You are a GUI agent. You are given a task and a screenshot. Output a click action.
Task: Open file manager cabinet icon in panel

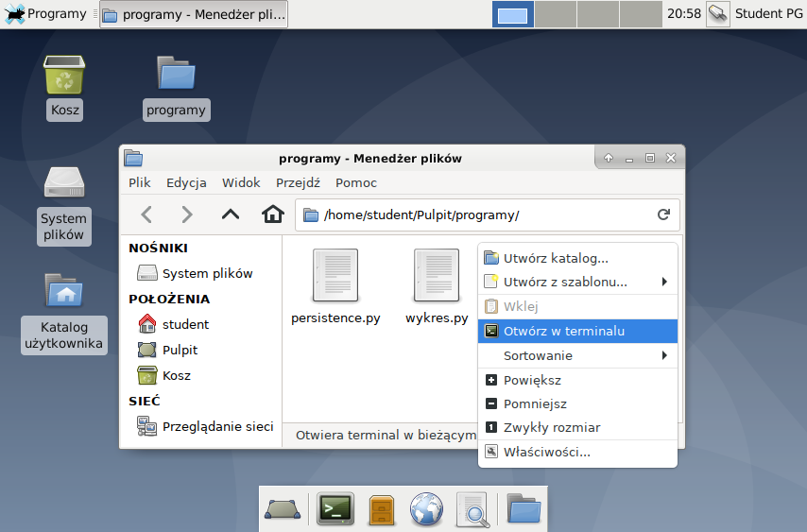click(382, 510)
